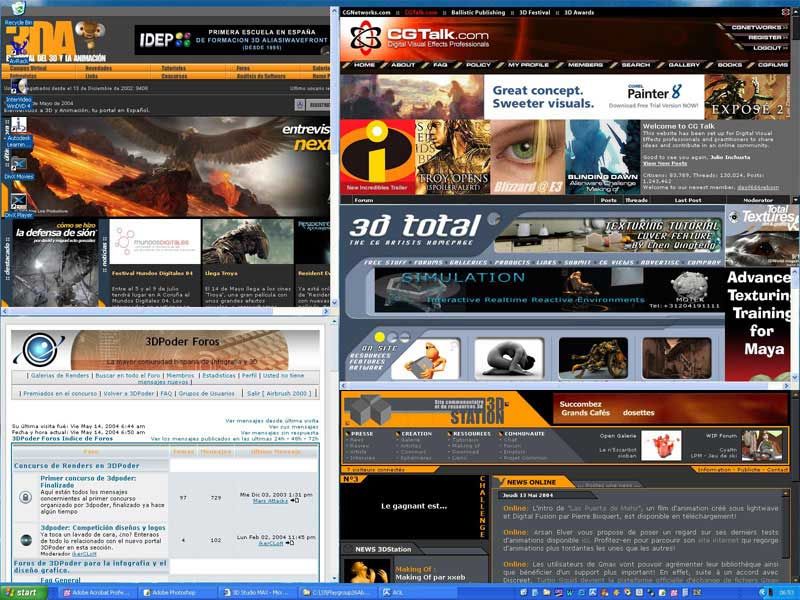Click Volver a 3DPoder link
The image size is (800, 600).
click(x=129, y=394)
